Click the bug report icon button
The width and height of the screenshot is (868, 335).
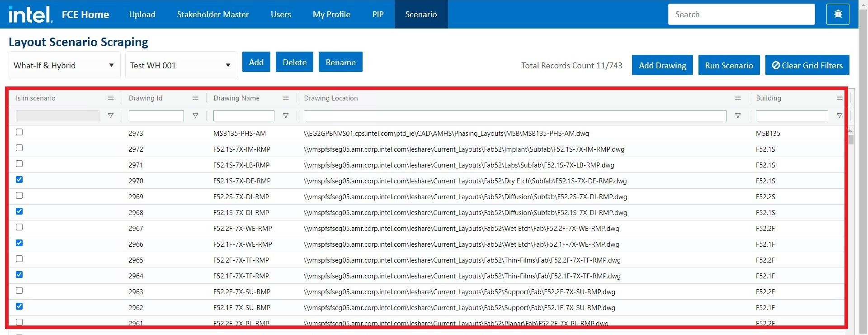click(x=838, y=14)
